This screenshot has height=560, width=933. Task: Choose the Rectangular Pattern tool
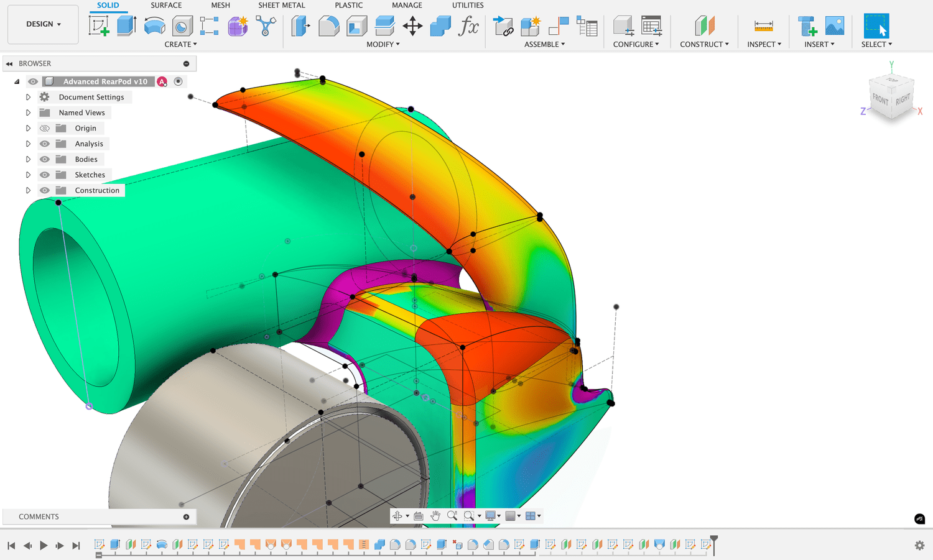tap(210, 26)
